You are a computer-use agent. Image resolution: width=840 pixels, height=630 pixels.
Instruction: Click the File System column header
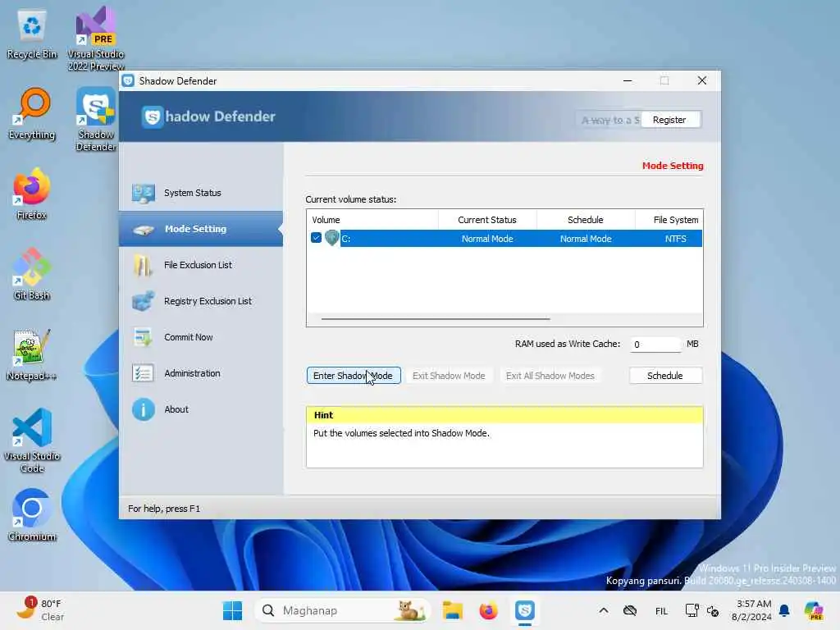pyautogui.click(x=669, y=220)
